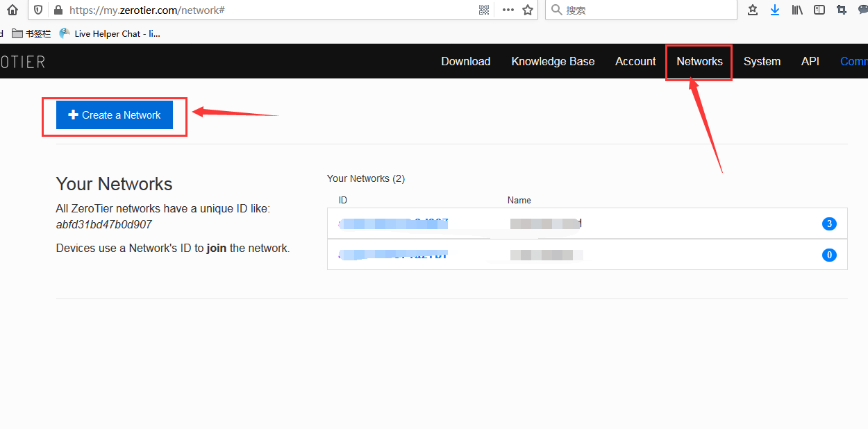The image size is (868, 429).
Task: Open the Library bookshelf icon
Action: (x=797, y=10)
